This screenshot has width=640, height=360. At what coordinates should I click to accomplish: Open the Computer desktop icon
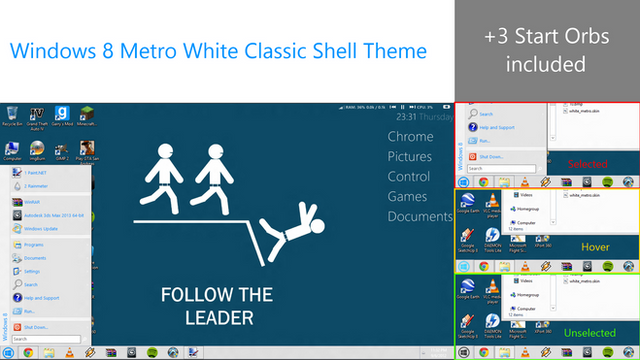[x=12, y=151]
